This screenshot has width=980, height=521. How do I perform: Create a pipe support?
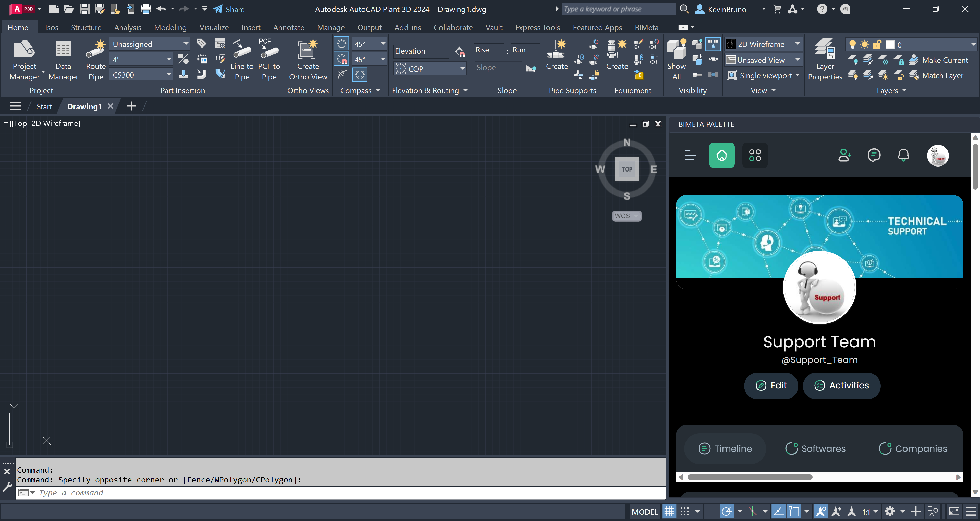coord(557,54)
